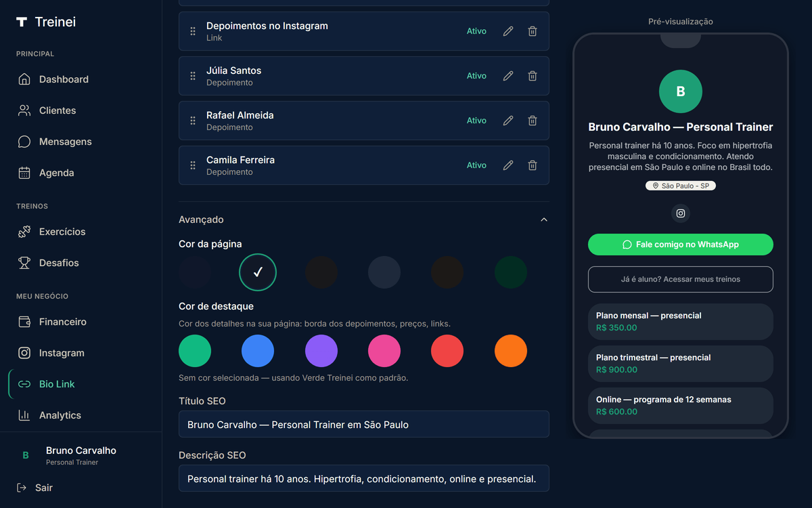812x508 pixels.
Task: Click the Bio Link chain icon
Action: (x=24, y=384)
